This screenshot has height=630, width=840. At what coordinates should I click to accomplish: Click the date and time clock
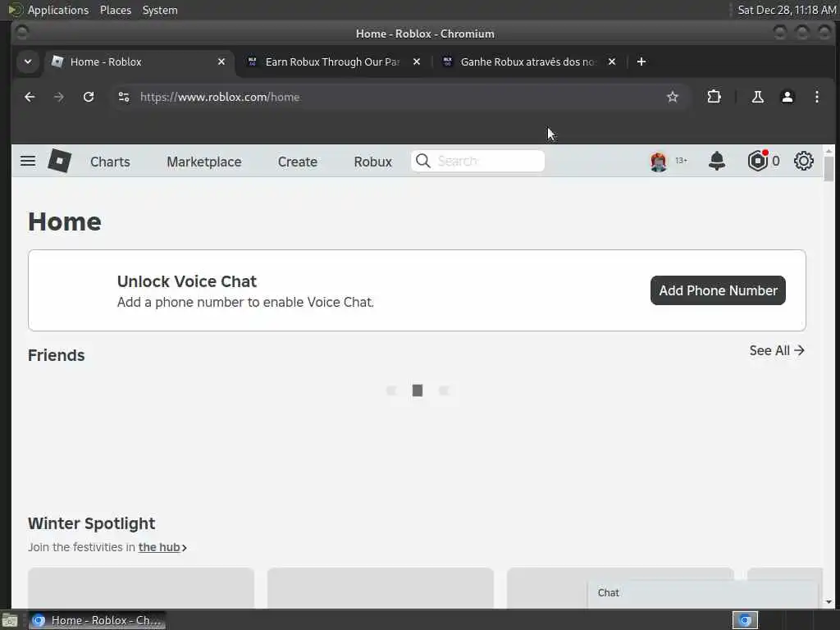787,10
